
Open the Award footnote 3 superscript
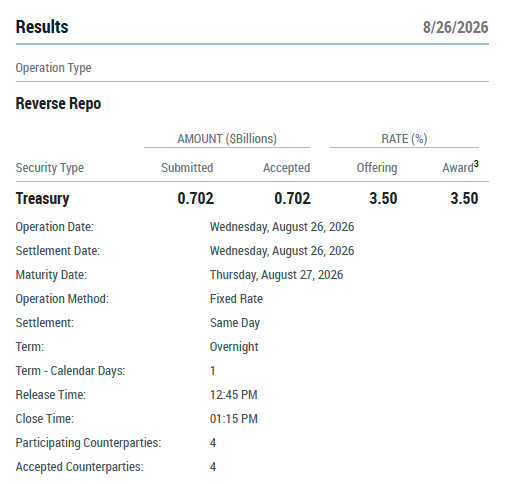[476, 164]
